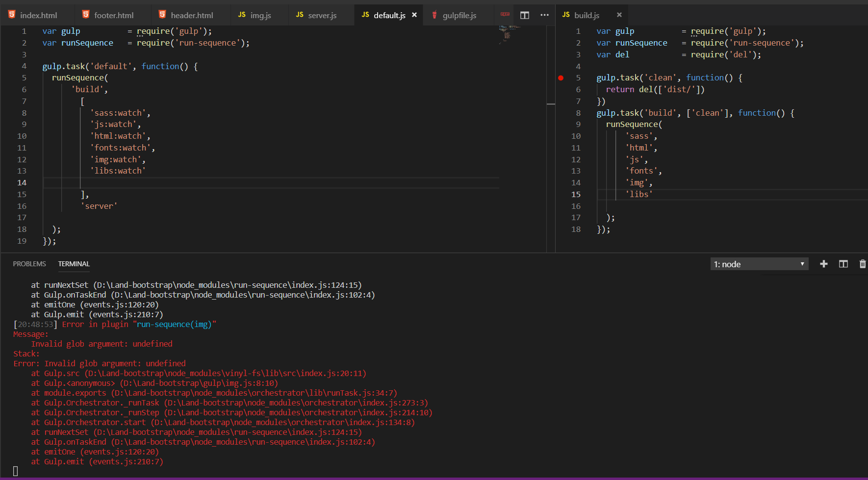Click the img.js:8:10 stack trace path
The height and width of the screenshot is (480, 868).
(199, 383)
